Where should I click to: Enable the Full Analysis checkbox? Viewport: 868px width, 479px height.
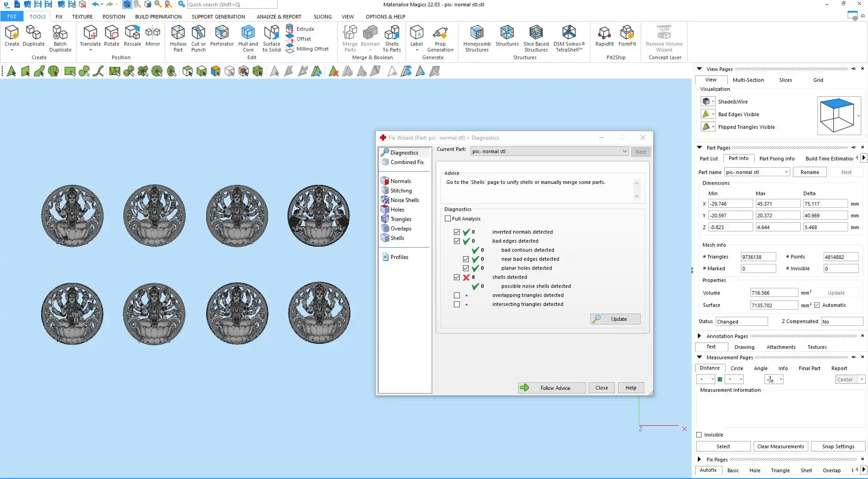pyautogui.click(x=448, y=219)
